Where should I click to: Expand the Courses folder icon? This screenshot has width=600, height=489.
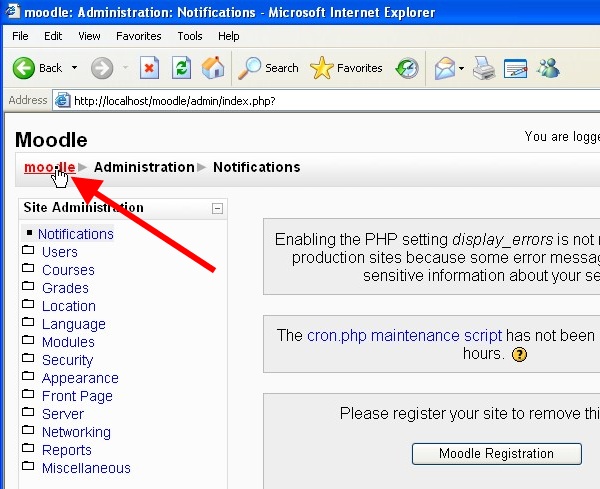pyautogui.click(x=28, y=267)
